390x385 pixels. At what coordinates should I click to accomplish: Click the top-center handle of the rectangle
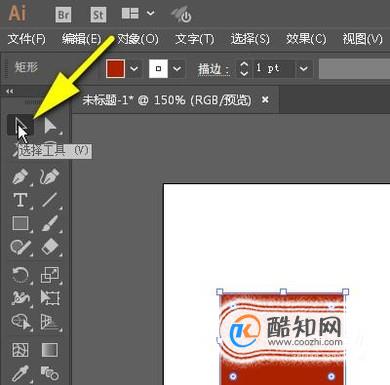point(283,292)
